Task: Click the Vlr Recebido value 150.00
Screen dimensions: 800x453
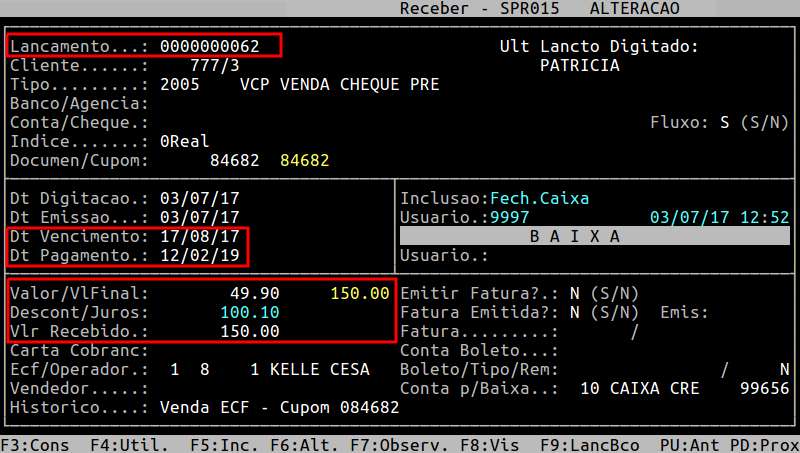Action: [250, 331]
